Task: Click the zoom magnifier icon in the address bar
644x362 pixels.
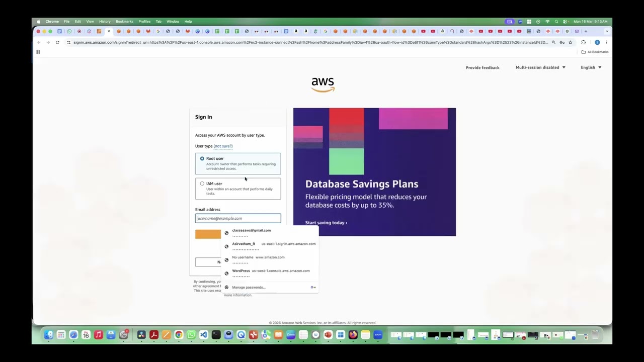Action: pos(553,42)
